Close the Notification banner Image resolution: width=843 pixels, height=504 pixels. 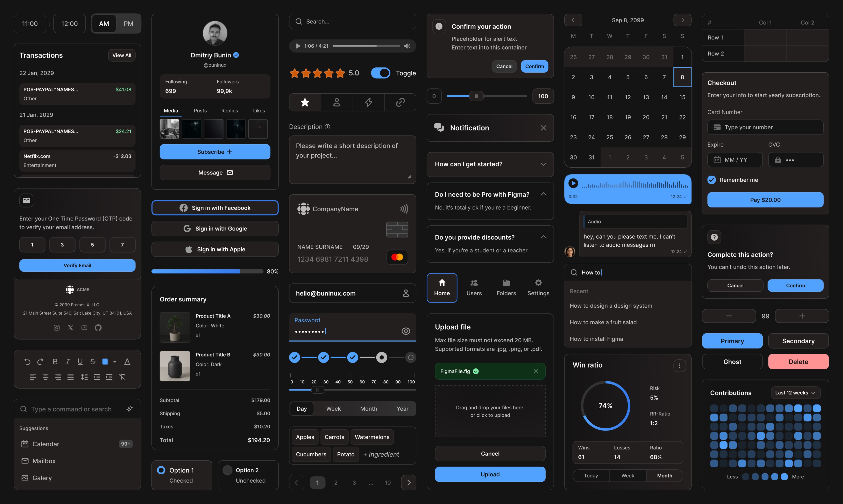coord(543,128)
